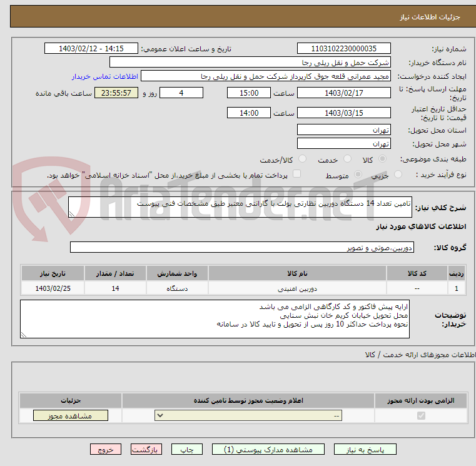Click the استان محل تحویل field
Image resolution: width=476 pixels, height=466 pixels.
coord(343,129)
